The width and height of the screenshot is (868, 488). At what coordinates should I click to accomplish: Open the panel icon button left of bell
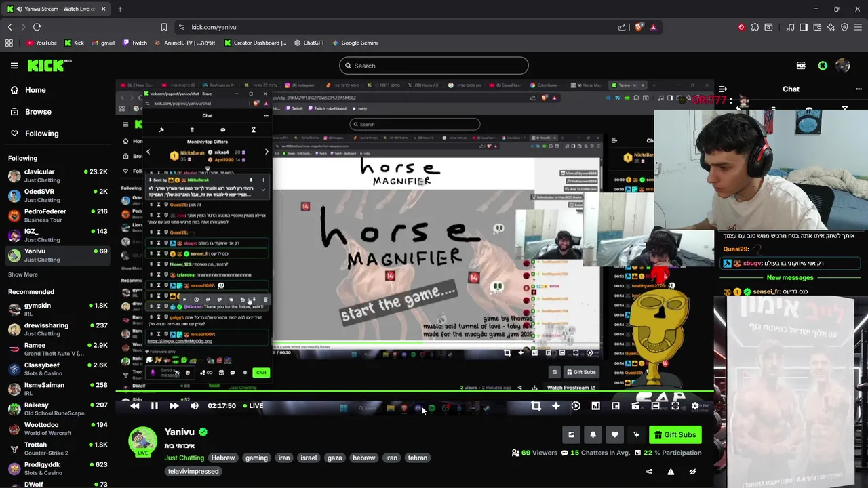point(571,435)
